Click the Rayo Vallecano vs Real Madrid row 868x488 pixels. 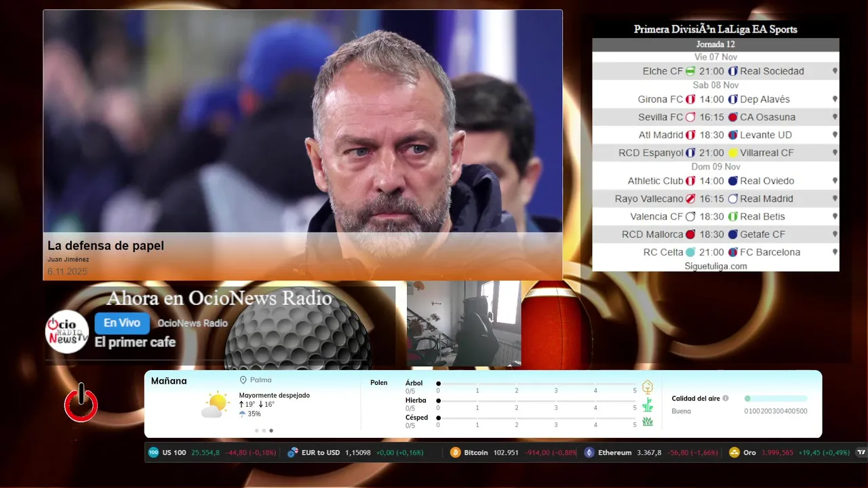tap(715, 199)
